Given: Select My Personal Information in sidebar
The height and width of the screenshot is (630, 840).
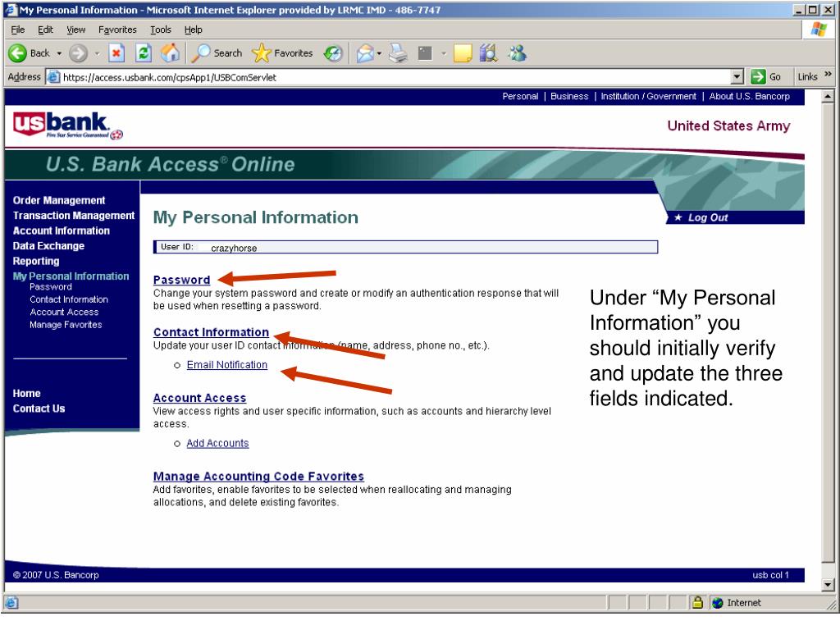Looking at the screenshot, I should (x=71, y=276).
